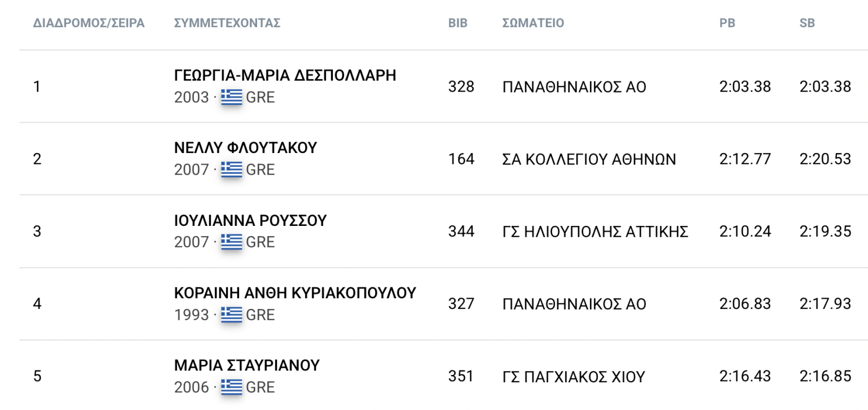Sort by the BIB column header
Viewport: 868px width, 410px height.
tap(458, 23)
